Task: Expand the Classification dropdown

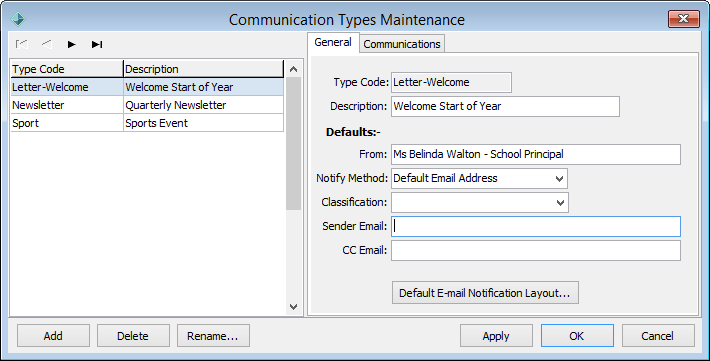Action: (560, 202)
